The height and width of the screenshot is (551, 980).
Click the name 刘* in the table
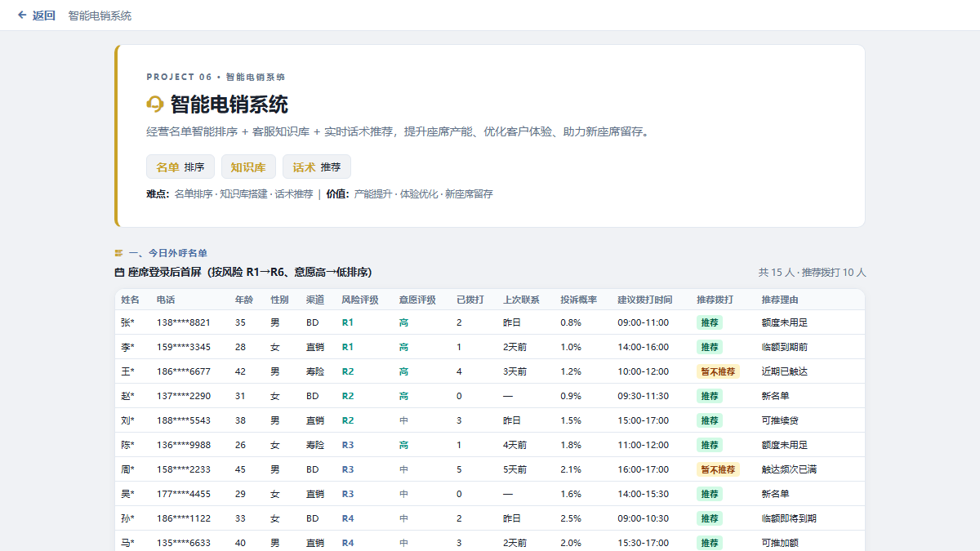click(127, 420)
